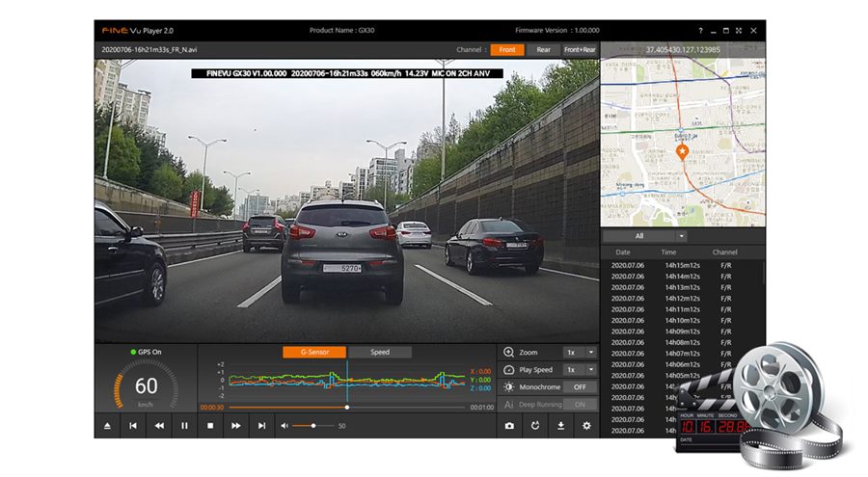Click the main dashcam video frame
This screenshot has height=477, width=868.
point(346,200)
